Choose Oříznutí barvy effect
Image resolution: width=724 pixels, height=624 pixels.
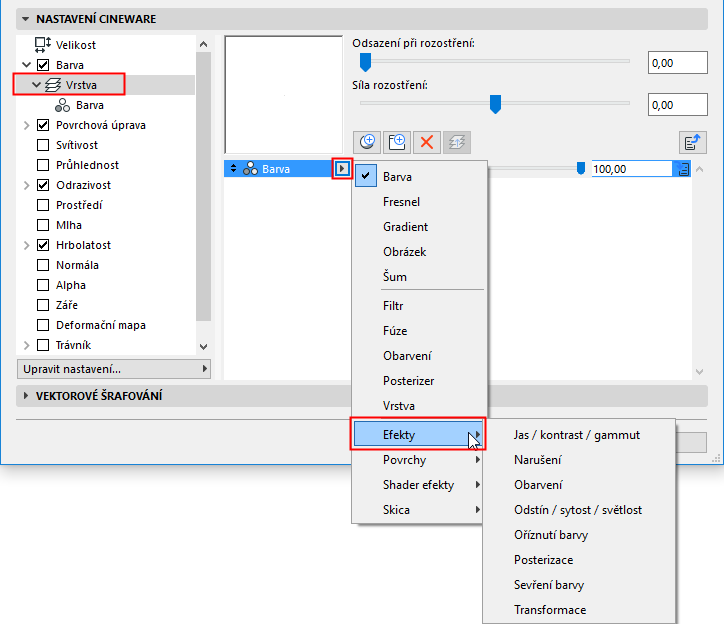click(x=579, y=534)
